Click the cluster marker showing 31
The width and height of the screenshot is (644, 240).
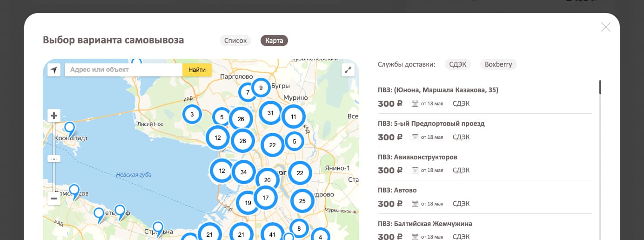click(270, 113)
